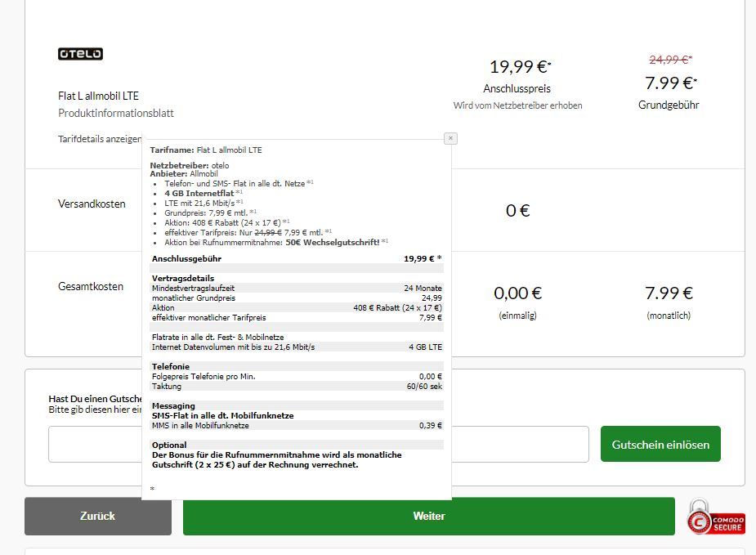
Task: Click the otelo logo
Action: pyautogui.click(x=81, y=54)
